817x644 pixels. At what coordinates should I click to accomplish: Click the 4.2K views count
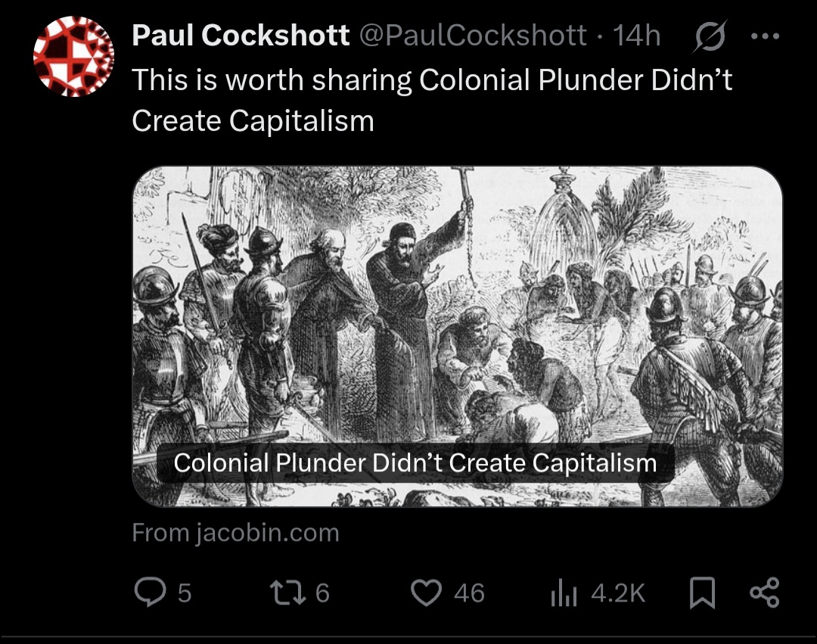[x=618, y=593]
